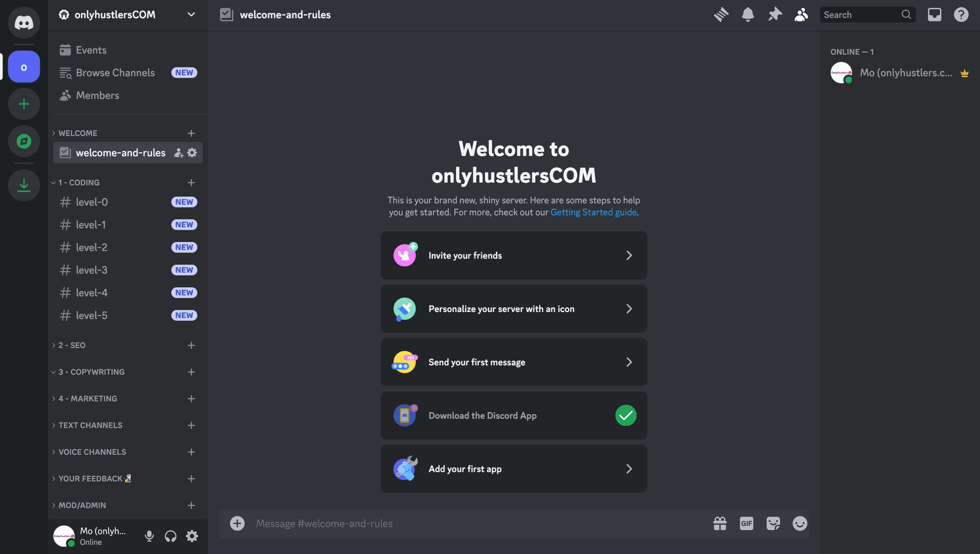This screenshot has height=554, width=980.
Task: Click the GIF icon in message bar
Action: tap(746, 523)
